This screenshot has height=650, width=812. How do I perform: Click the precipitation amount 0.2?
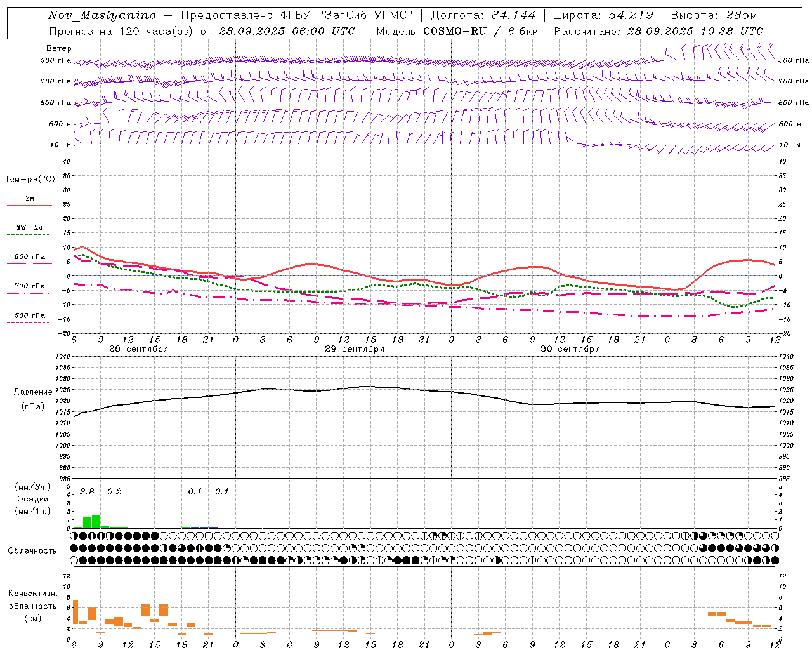114,491
